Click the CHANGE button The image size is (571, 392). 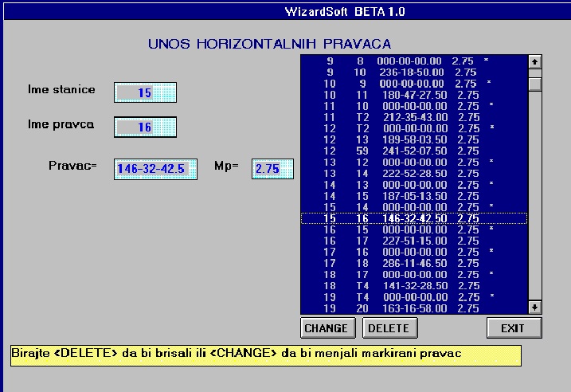pos(327,327)
